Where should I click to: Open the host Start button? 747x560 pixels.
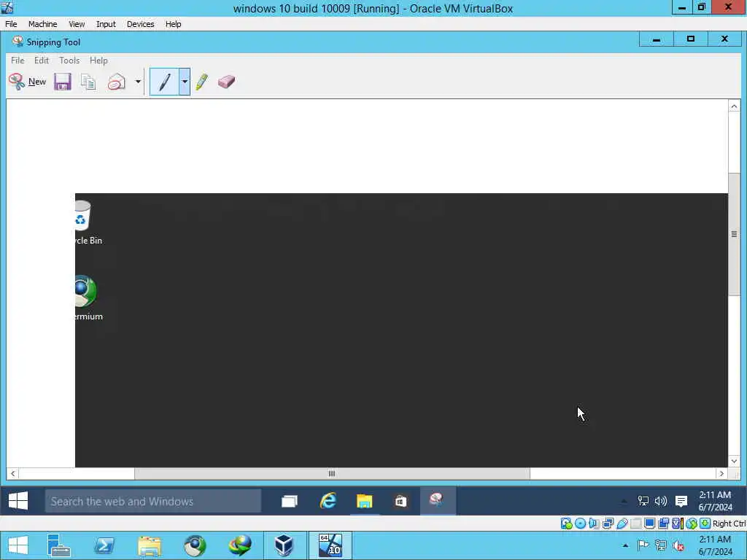coord(18,545)
